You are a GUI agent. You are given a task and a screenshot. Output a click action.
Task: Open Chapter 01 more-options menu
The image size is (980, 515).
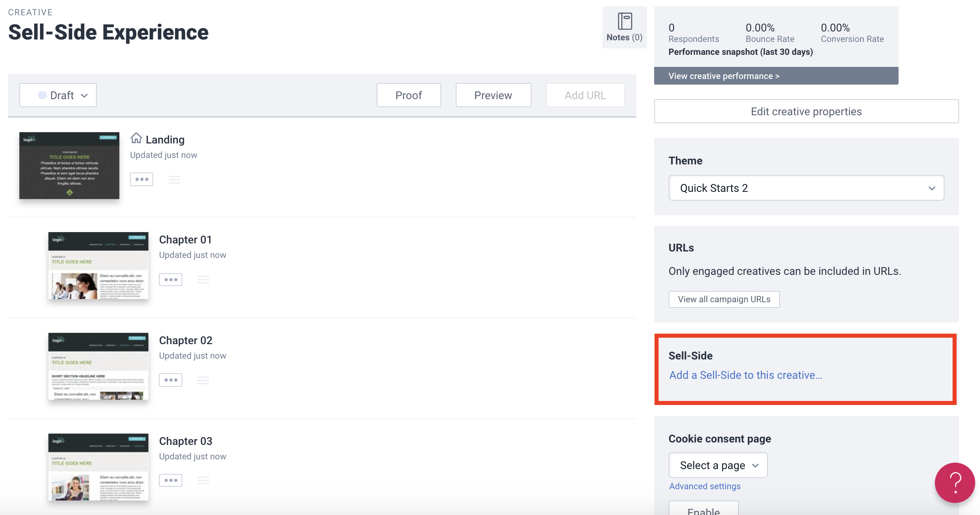[x=171, y=279]
